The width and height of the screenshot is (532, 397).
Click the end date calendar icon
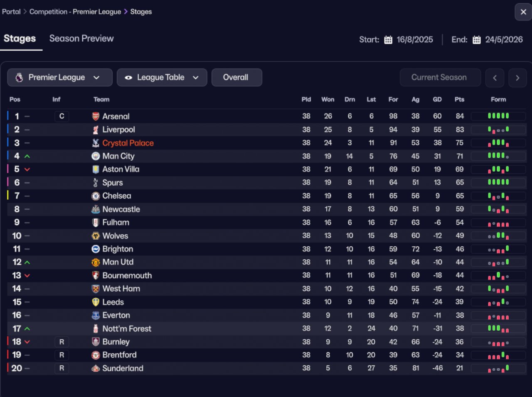coord(477,40)
